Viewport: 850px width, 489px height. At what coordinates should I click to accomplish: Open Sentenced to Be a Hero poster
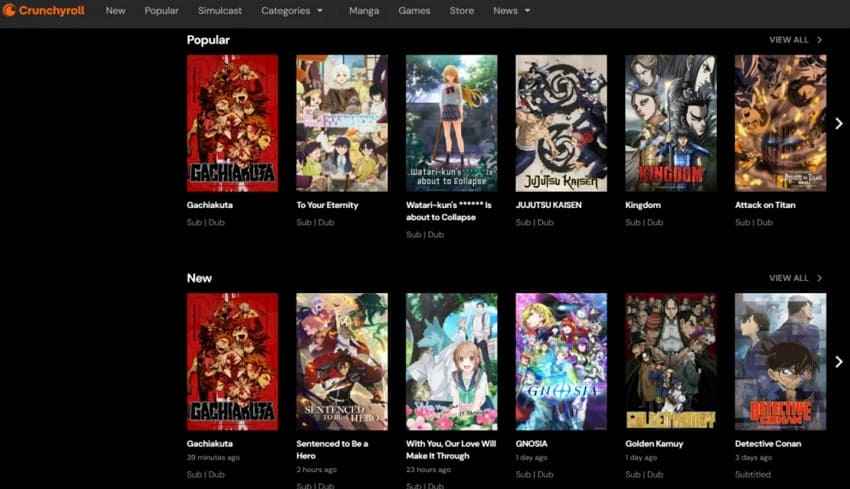click(342, 362)
